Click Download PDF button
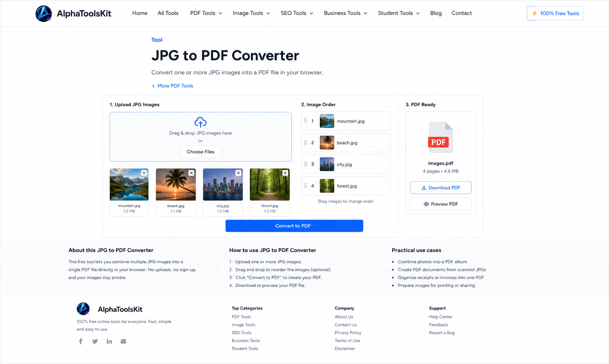Screen dimensions: 609x364 441,188
